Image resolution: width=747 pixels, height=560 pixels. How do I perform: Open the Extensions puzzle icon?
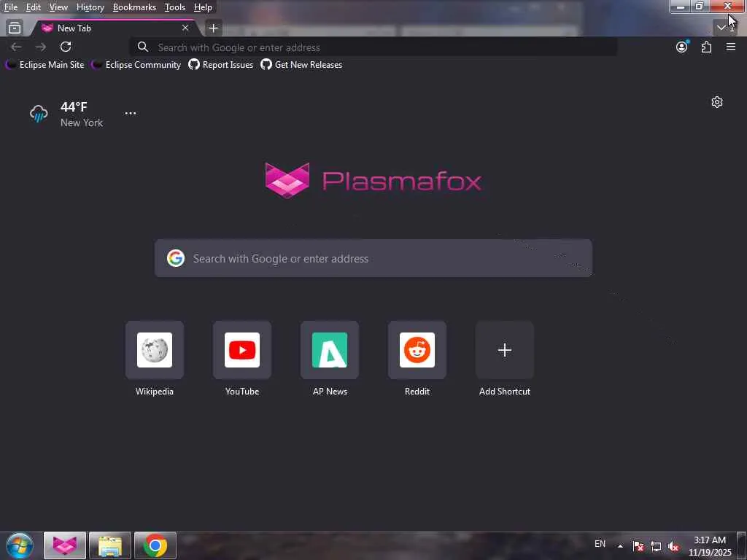click(x=706, y=47)
